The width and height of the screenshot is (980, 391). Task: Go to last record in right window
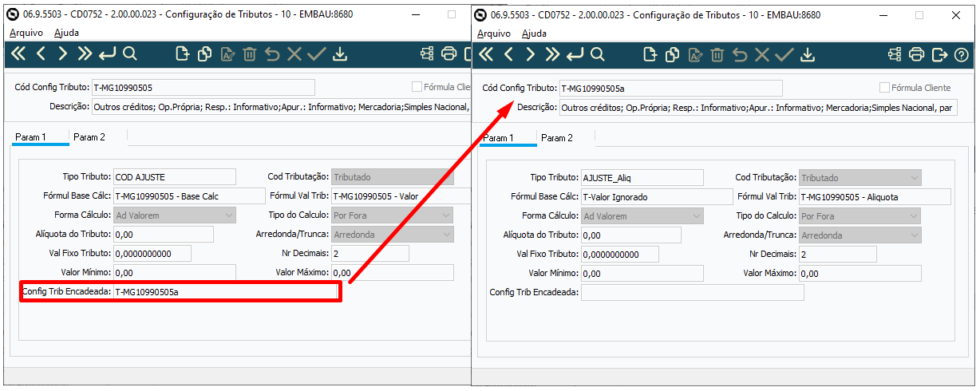pos(553,54)
